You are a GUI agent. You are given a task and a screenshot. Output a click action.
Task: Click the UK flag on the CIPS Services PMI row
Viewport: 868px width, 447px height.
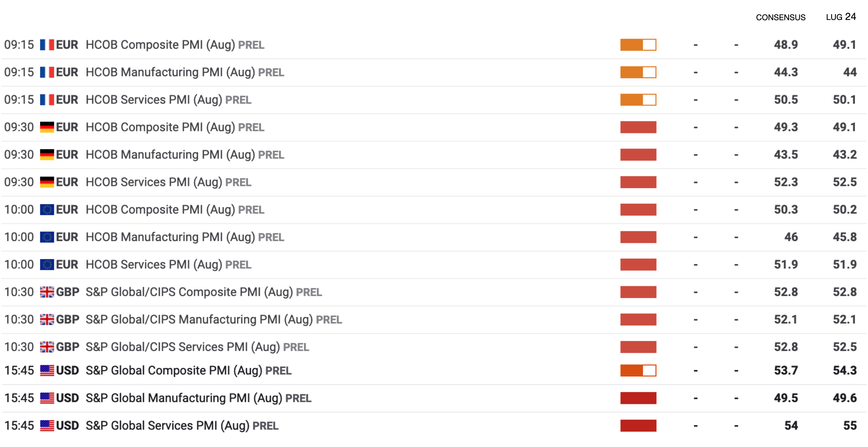(47, 347)
